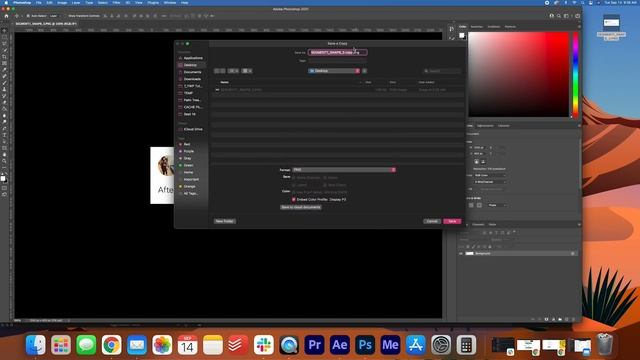Screen dimensions: 640x360
Task: Select Documents in dialog sidebar
Action: pos(192,72)
